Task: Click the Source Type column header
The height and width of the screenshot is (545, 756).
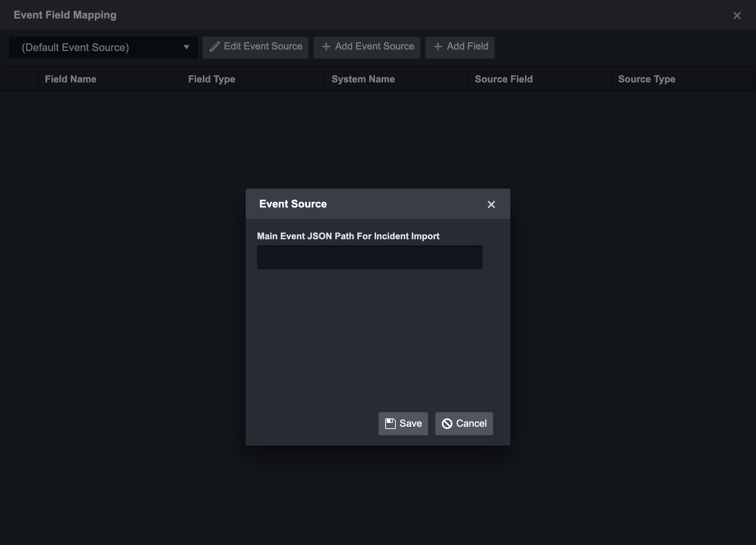Action: (646, 79)
